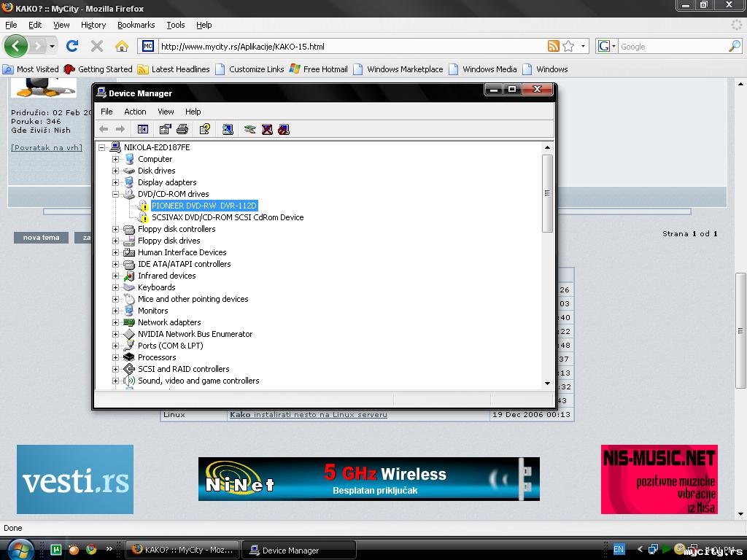Screen dimensions: 747x560
Task: Open Device Manager Action menu
Action: (135, 112)
